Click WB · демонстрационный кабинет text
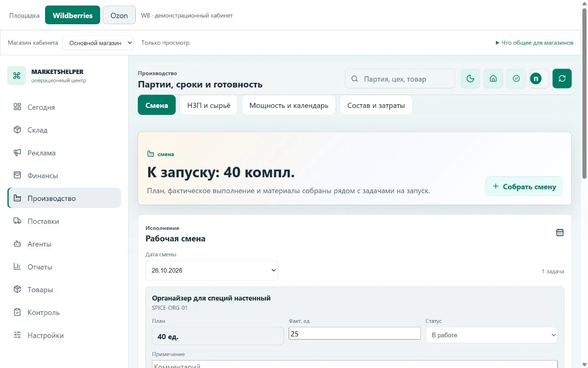Viewport: 588px width, 368px height. click(187, 15)
